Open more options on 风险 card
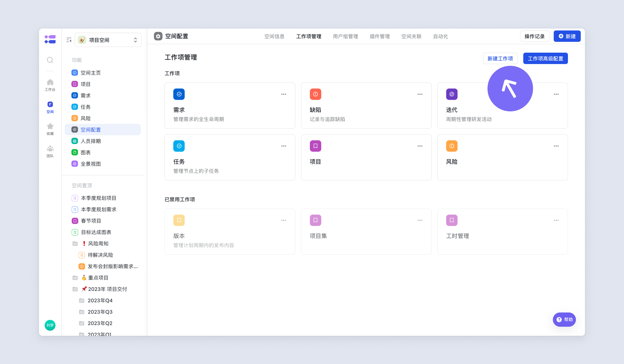This screenshot has width=624, height=364. pos(556,146)
